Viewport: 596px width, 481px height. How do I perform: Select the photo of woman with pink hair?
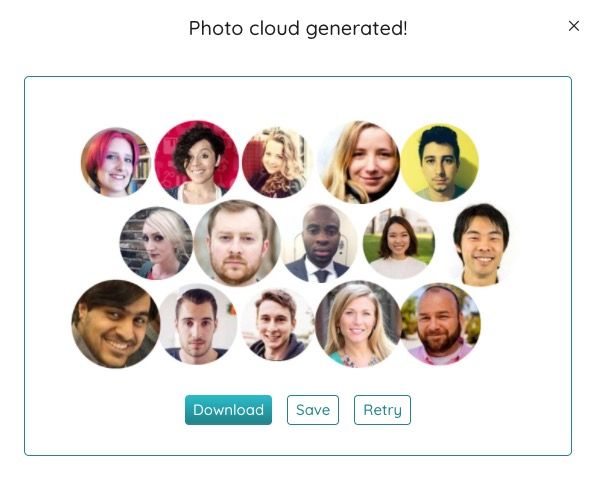click(116, 162)
